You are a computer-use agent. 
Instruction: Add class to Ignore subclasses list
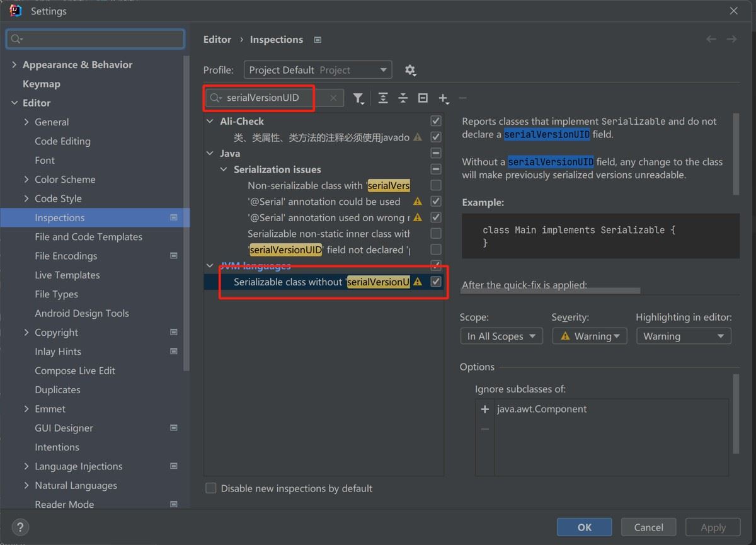coord(484,409)
